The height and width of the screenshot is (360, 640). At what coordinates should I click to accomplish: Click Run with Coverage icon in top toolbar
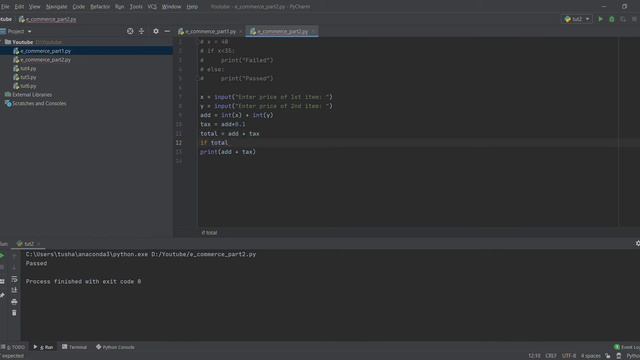(x=622, y=19)
